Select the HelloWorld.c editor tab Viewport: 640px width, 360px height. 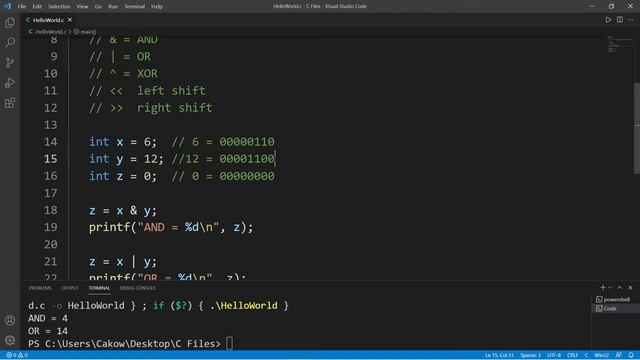point(49,20)
